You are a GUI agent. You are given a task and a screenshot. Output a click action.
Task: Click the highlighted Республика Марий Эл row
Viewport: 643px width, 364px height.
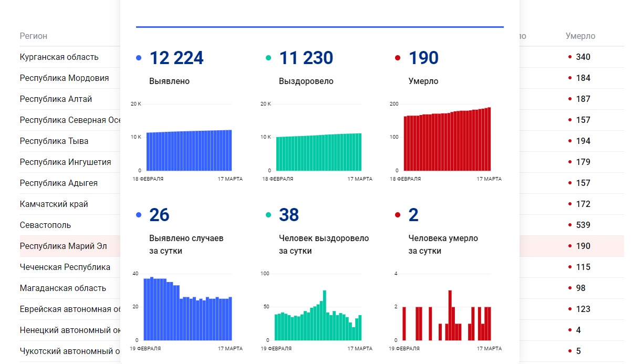point(63,246)
